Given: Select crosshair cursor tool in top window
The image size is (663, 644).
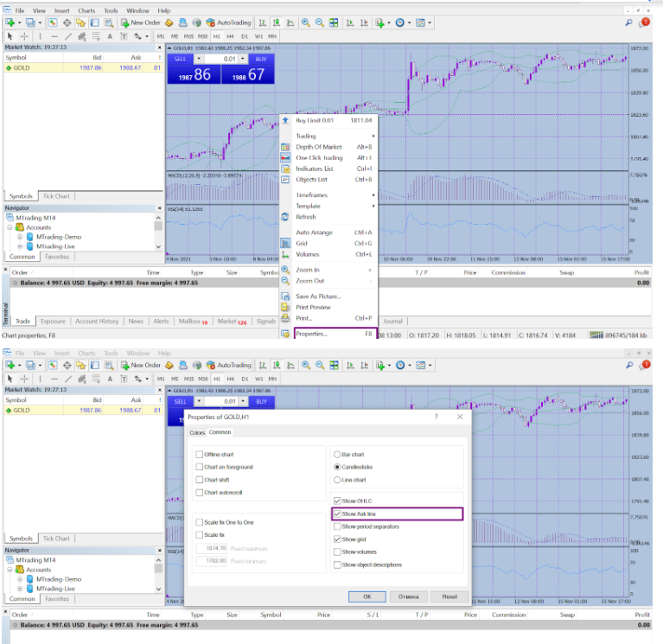Looking at the screenshot, I should (24, 36).
